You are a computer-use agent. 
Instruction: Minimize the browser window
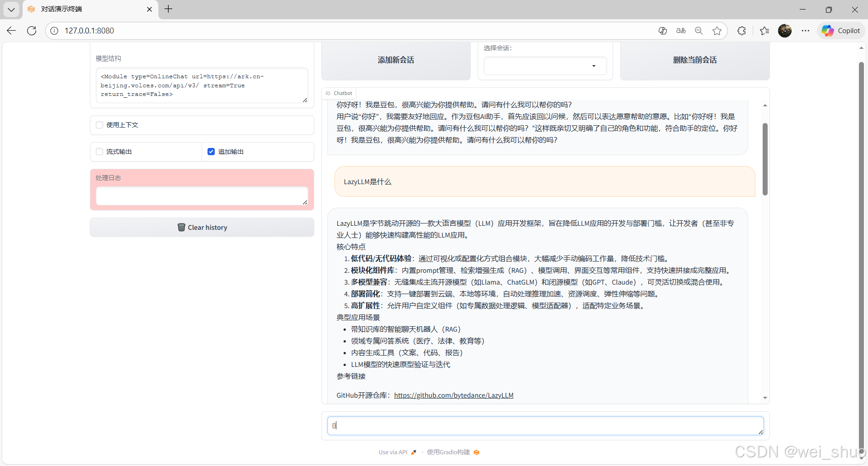pyautogui.click(x=802, y=9)
